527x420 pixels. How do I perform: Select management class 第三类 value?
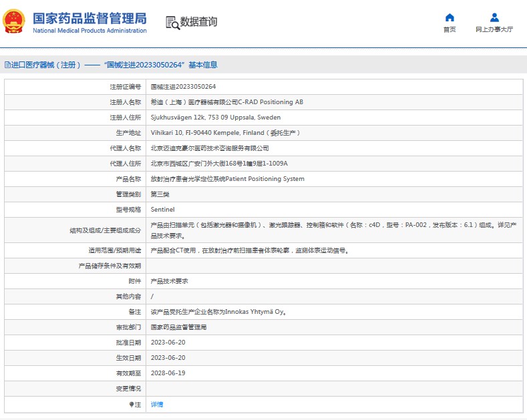coord(160,194)
